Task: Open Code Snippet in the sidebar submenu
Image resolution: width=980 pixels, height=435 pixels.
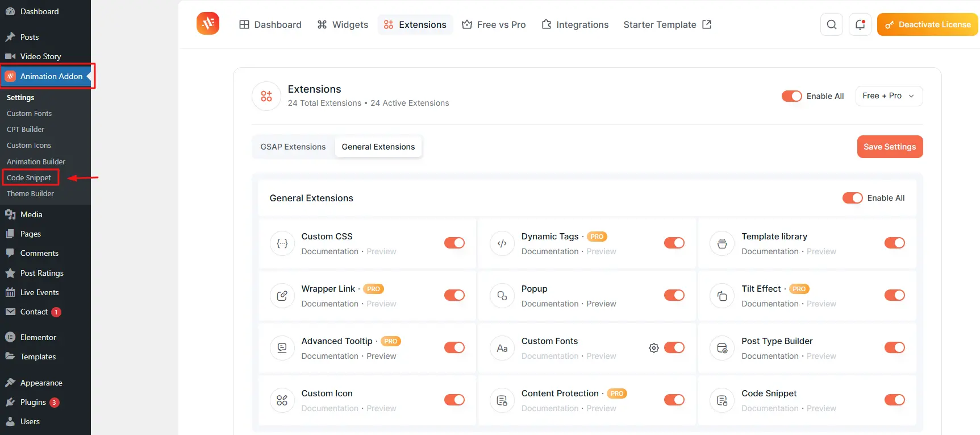Action: pos(29,178)
